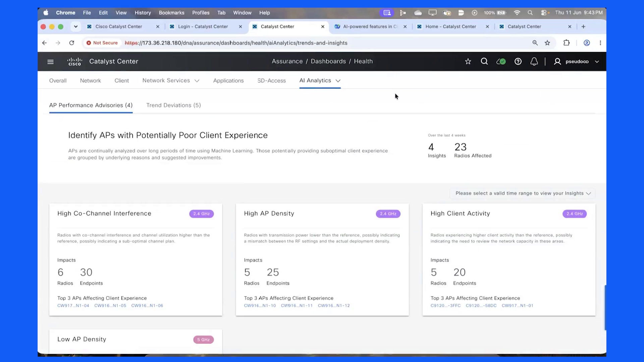
Task: Open the High AP Density card
Action: 322,259
